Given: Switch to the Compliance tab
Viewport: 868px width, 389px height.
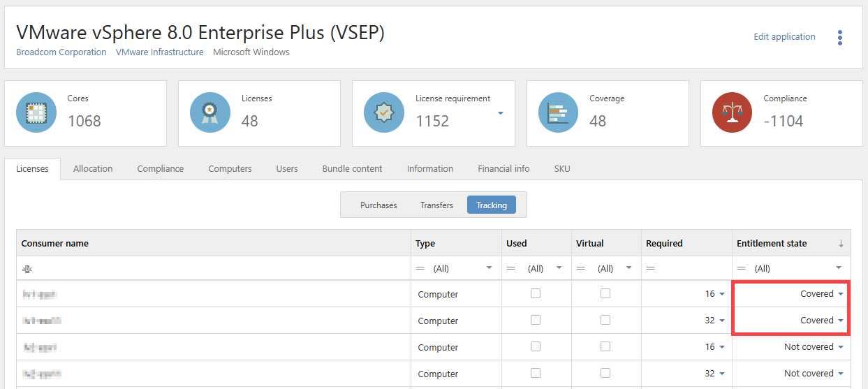Looking at the screenshot, I should pyautogui.click(x=161, y=168).
